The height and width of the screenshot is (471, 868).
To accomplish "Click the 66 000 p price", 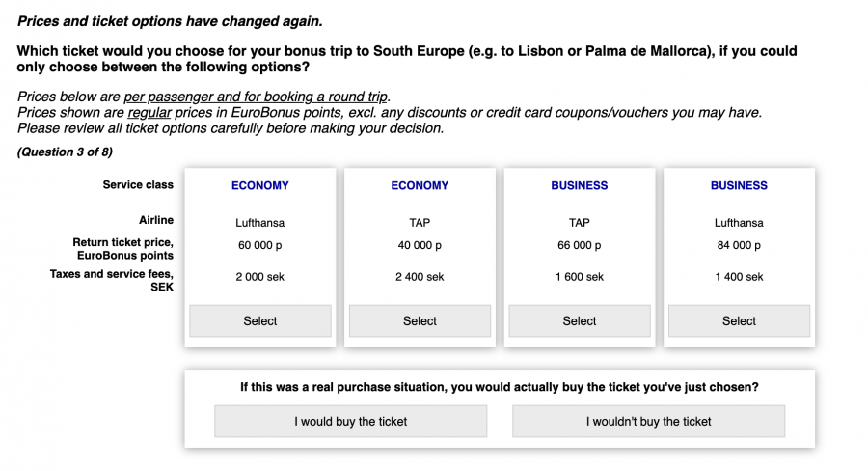I will [x=580, y=246].
